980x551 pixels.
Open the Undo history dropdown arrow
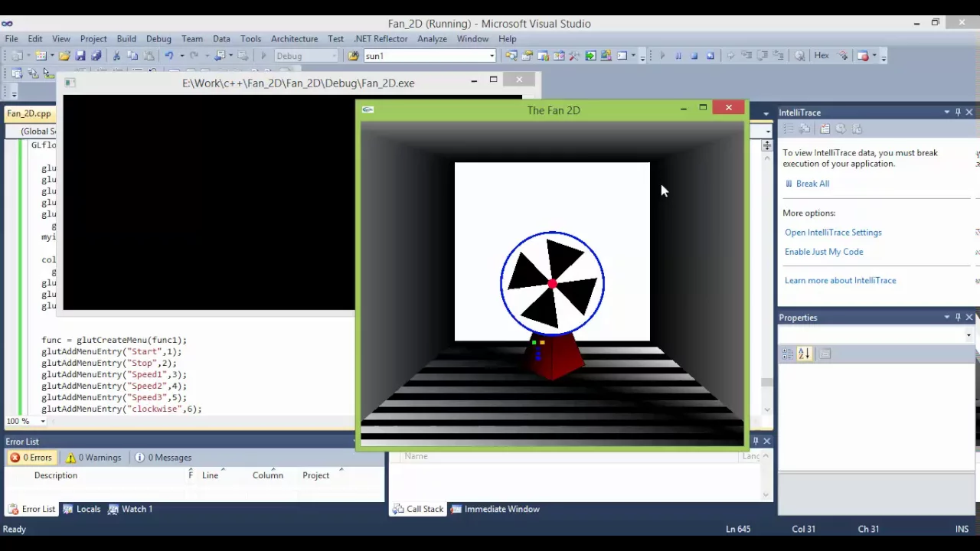coord(181,56)
